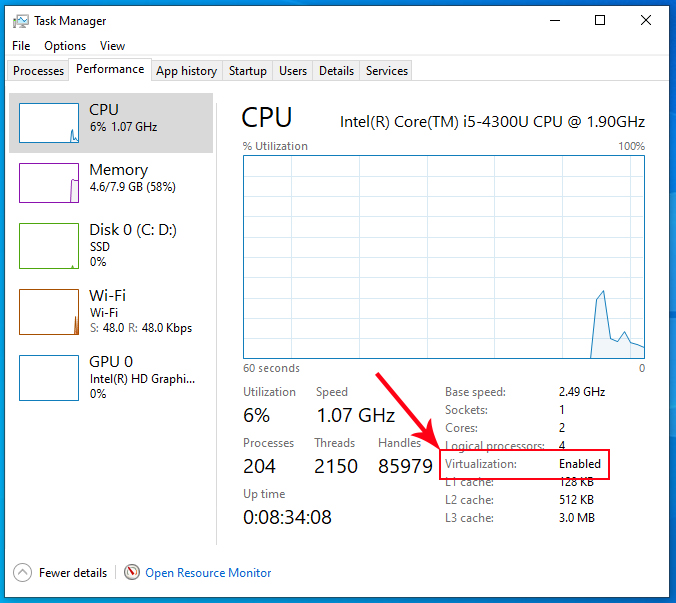
Task: Switch to the App history tab
Action: tap(186, 71)
